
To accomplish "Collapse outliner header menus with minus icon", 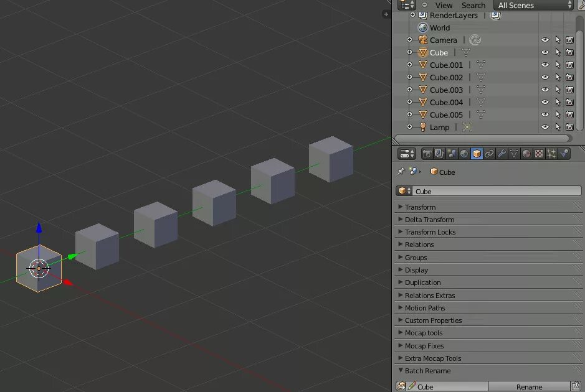I will pyautogui.click(x=424, y=5).
